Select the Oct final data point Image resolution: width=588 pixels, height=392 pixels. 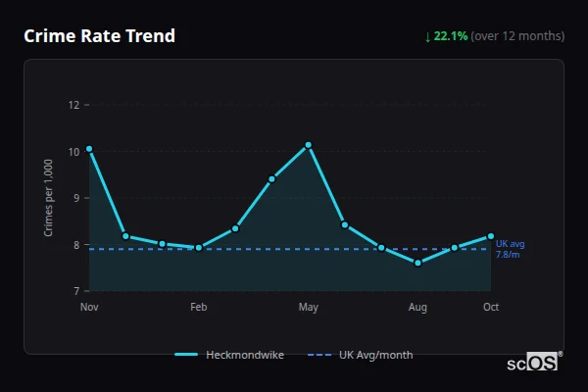491,236
